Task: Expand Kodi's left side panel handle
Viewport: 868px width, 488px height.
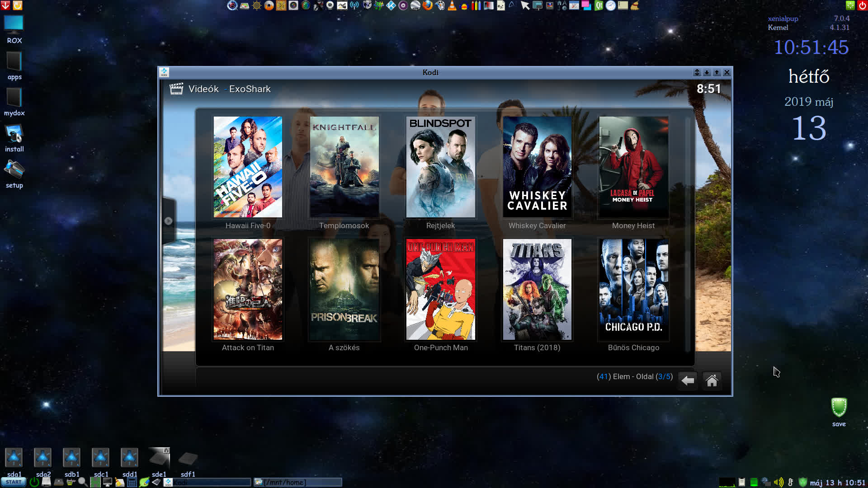Action: pyautogui.click(x=169, y=221)
